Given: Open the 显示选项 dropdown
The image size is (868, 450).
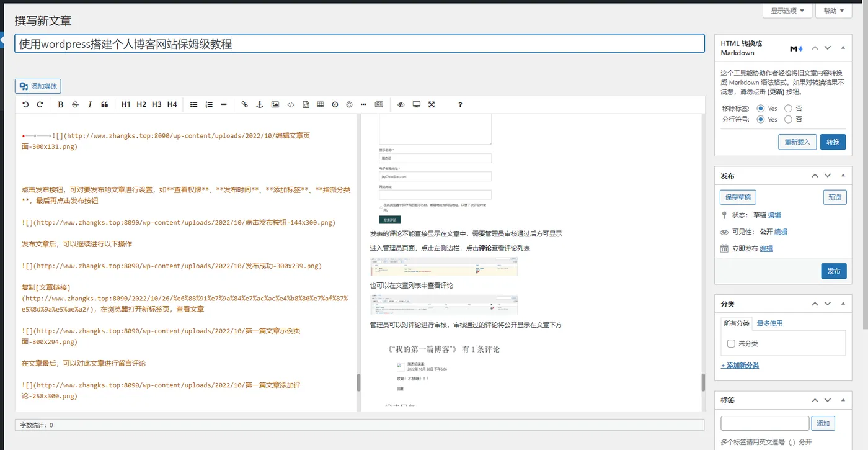Looking at the screenshot, I should pos(787,11).
